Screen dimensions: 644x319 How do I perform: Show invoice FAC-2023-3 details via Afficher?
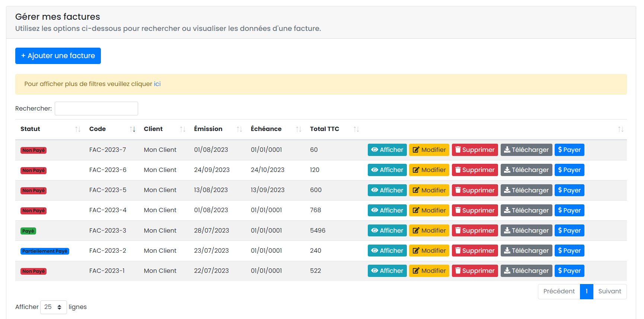coord(387,230)
